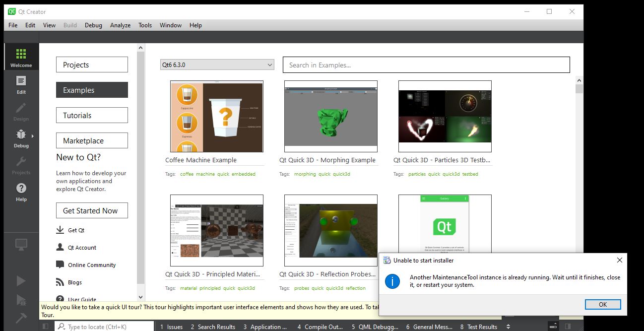The height and width of the screenshot is (331, 644).
Task: Open the 8 Test Results pane
Action: coord(479,327)
